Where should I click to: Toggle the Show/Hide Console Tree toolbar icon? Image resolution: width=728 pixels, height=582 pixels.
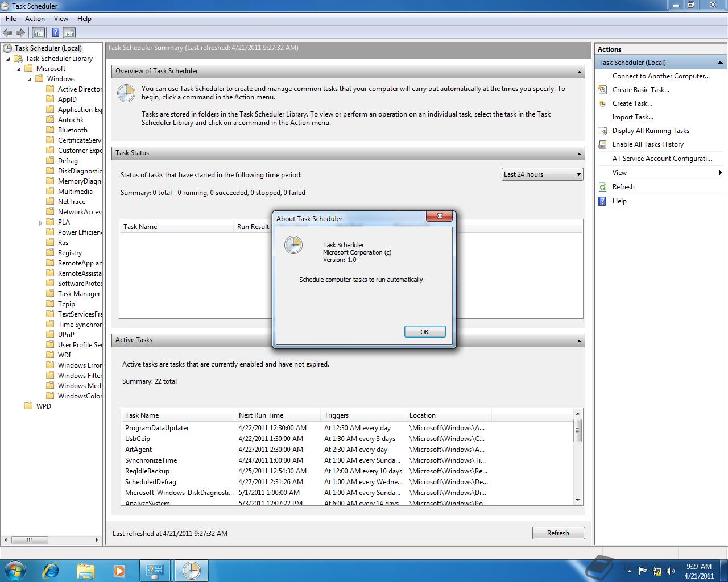click(x=39, y=33)
